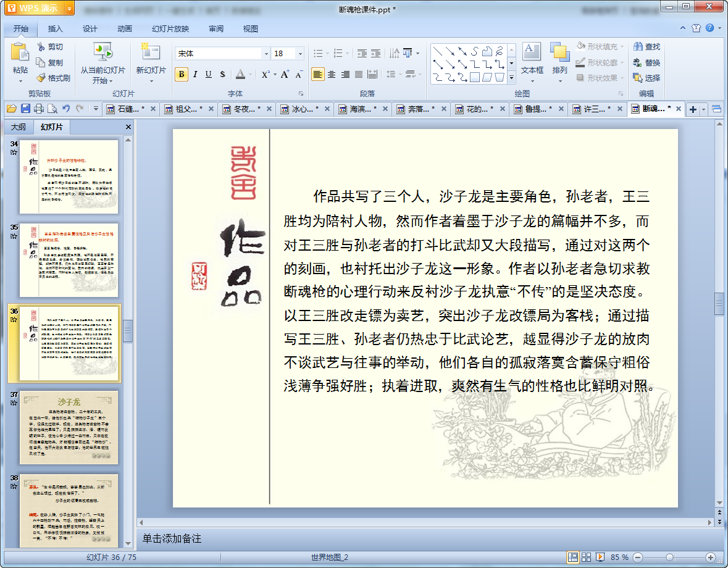Click the zoom slider handle
Screen dimensions: 728x568
(669, 558)
